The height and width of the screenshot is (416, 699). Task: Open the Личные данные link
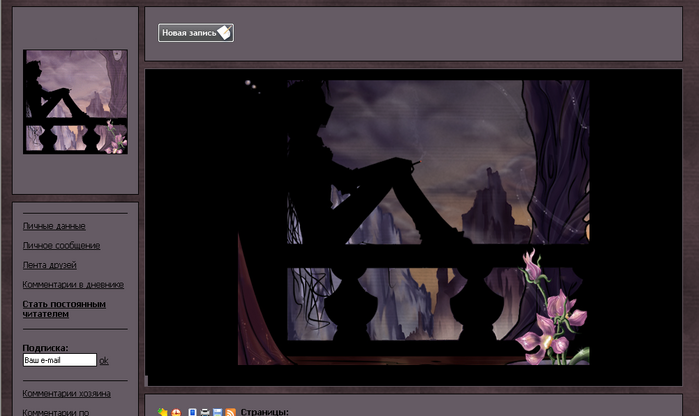pyautogui.click(x=54, y=226)
